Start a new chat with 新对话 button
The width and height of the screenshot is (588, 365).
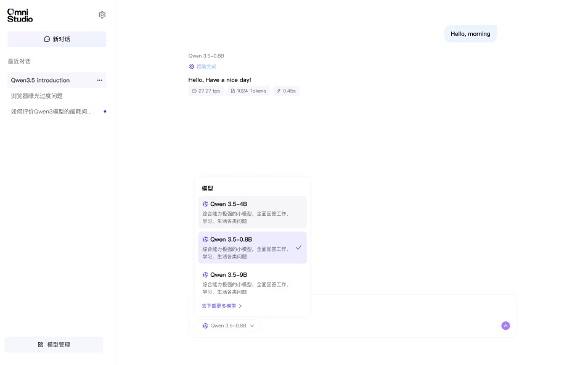[57, 39]
